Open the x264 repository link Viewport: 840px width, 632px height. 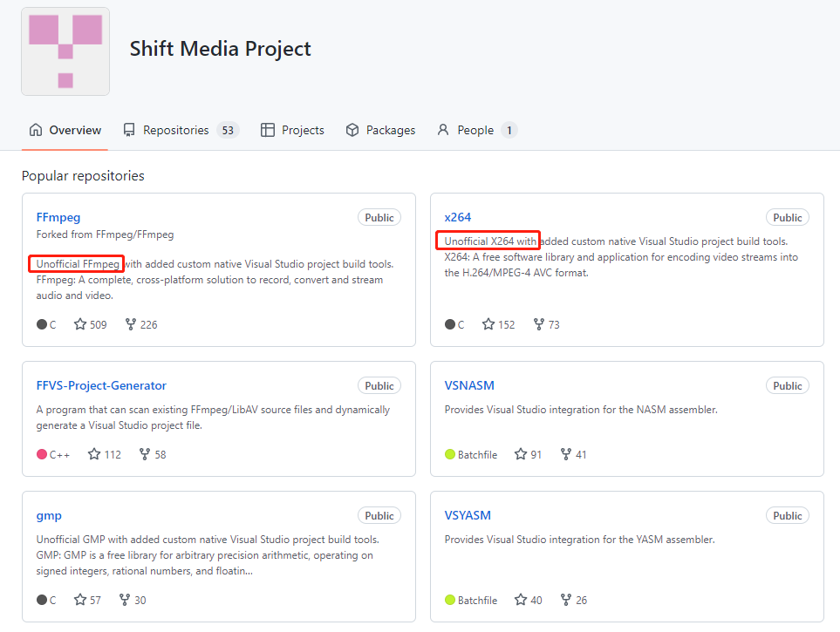click(458, 217)
